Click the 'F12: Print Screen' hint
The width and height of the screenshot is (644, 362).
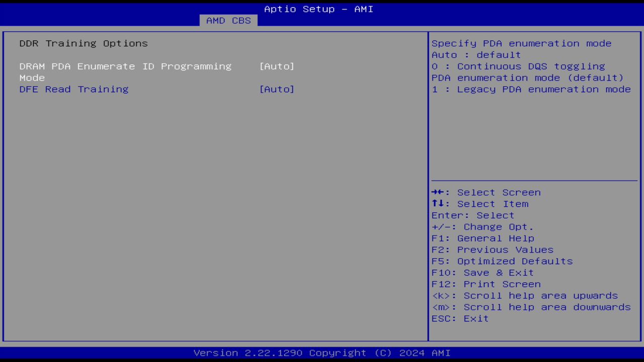(486, 285)
